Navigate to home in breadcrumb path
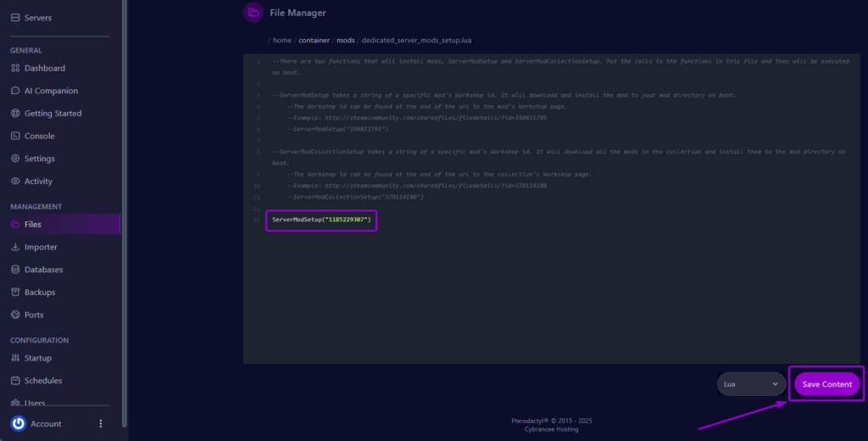868x441 pixels. (x=281, y=41)
